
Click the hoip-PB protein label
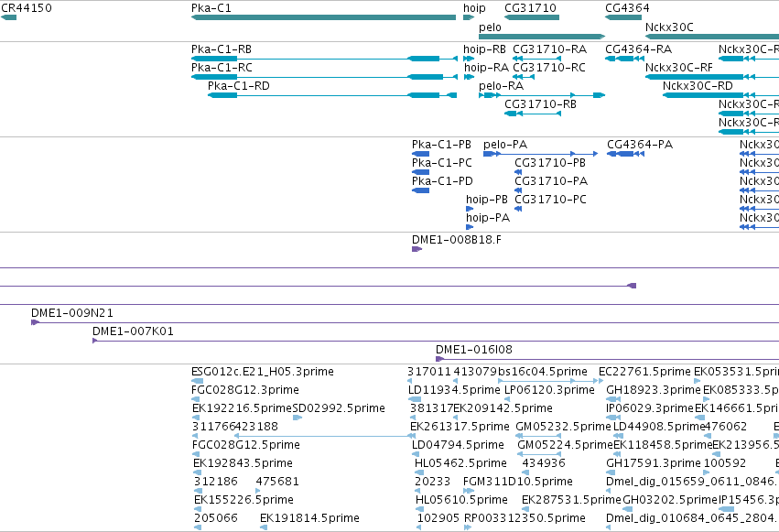487,200
